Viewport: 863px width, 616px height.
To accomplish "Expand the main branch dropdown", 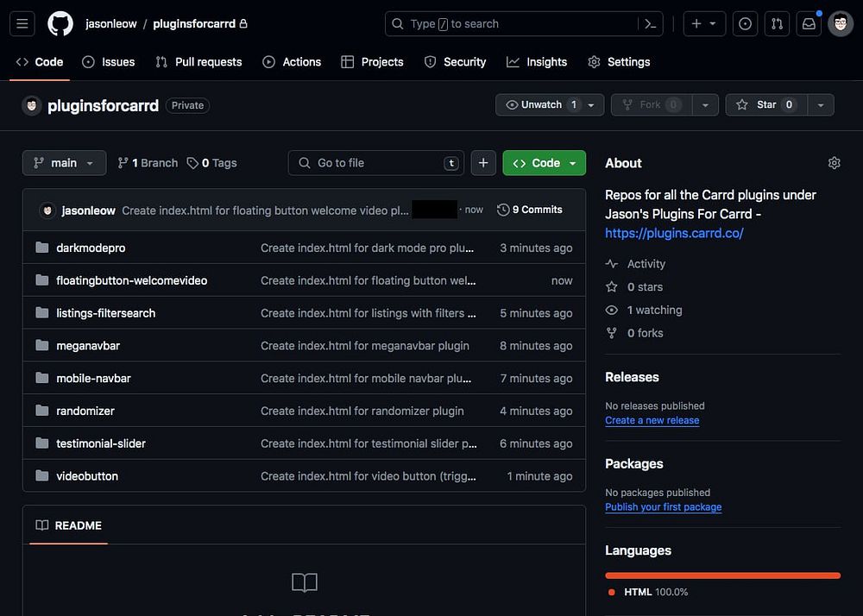I will (64, 163).
